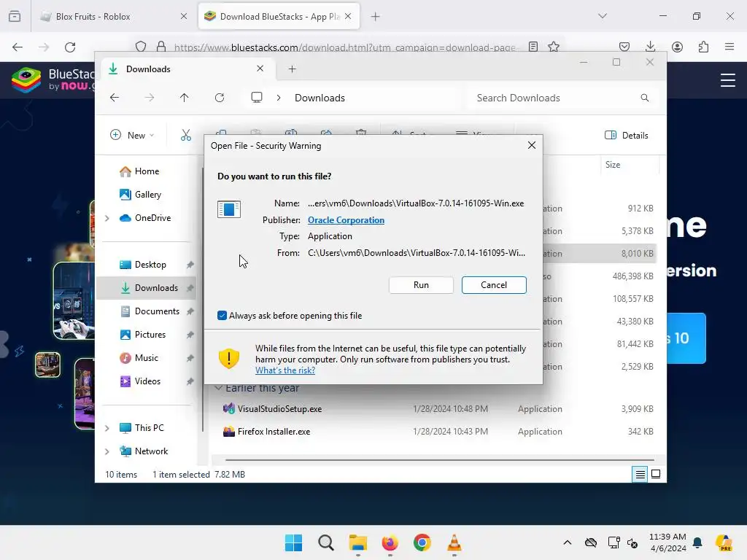Cancel the Open File security warning

pyautogui.click(x=494, y=285)
